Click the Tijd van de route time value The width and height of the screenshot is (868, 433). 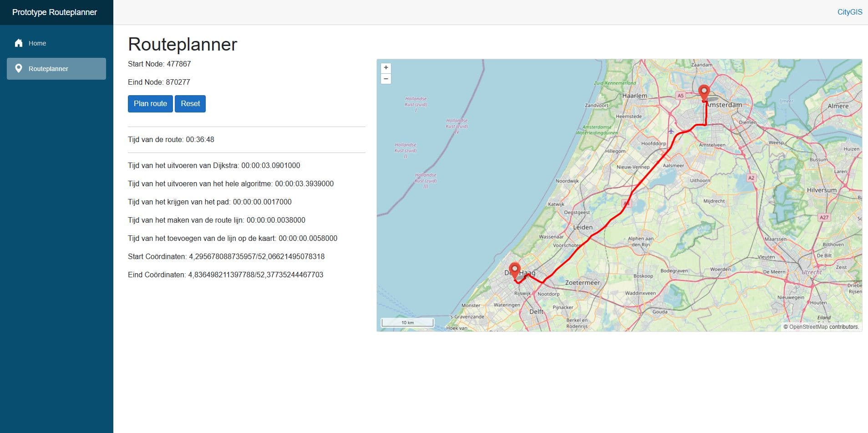click(x=199, y=139)
